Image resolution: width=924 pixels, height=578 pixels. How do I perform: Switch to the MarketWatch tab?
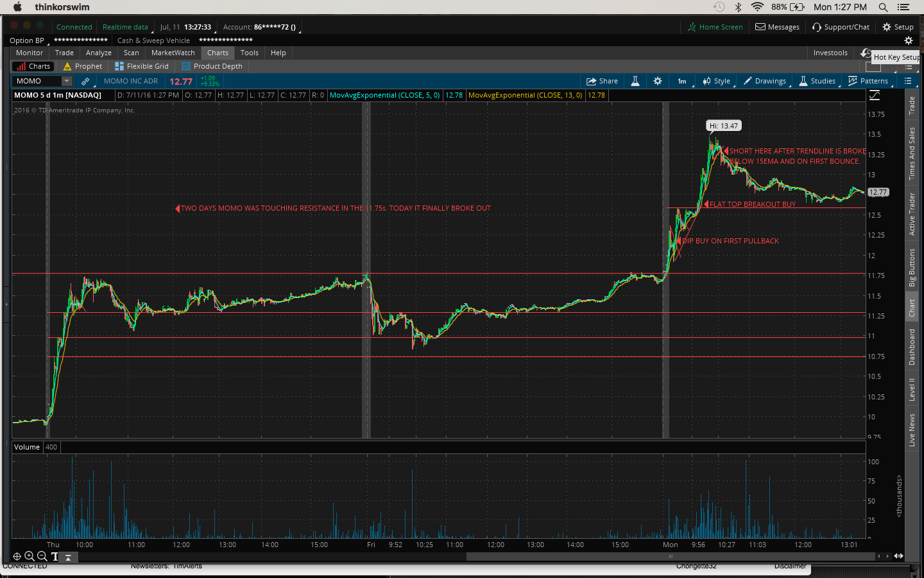(x=173, y=53)
